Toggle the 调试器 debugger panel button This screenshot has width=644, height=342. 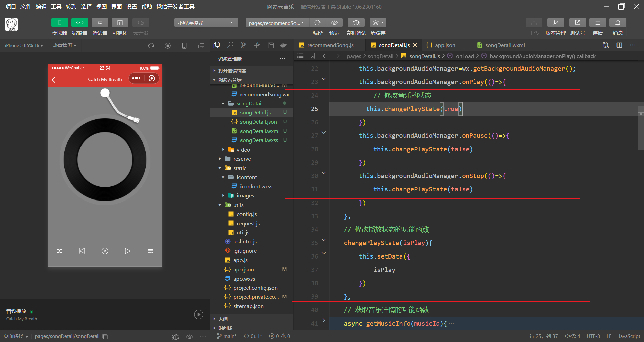click(x=100, y=23)
